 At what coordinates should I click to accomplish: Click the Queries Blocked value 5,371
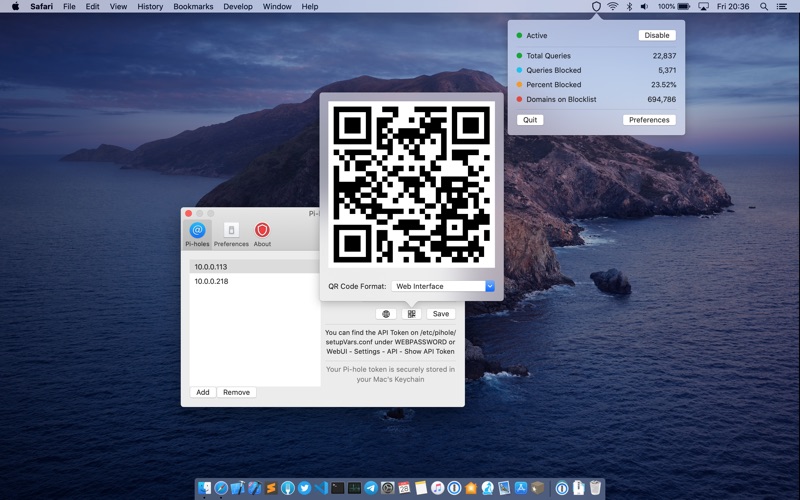point(667,70)
